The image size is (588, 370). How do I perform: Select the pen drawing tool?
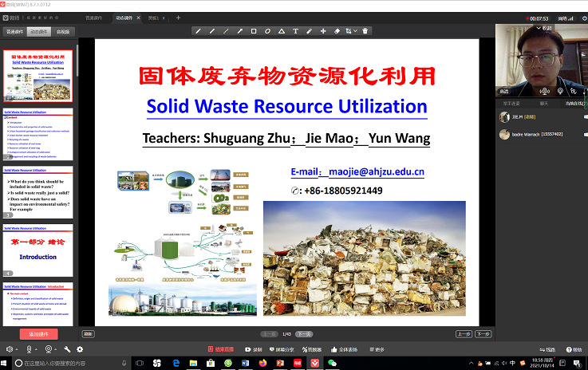(198, 31)
